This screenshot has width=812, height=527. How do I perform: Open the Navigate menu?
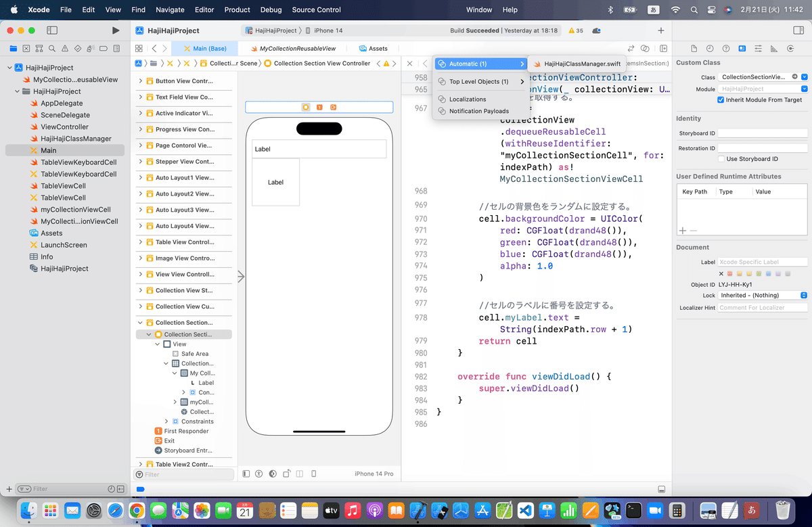pyautogui.click(x=170, y=9)
